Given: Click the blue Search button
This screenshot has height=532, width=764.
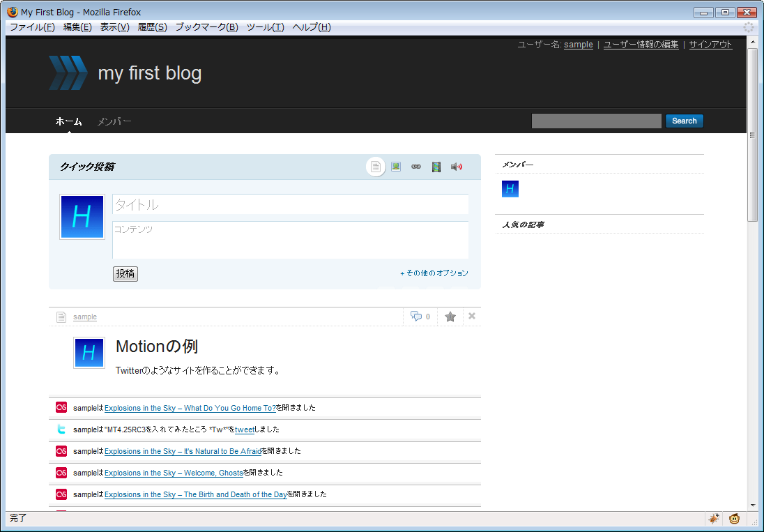Looking at the screenshot, I should coord(684,121).
